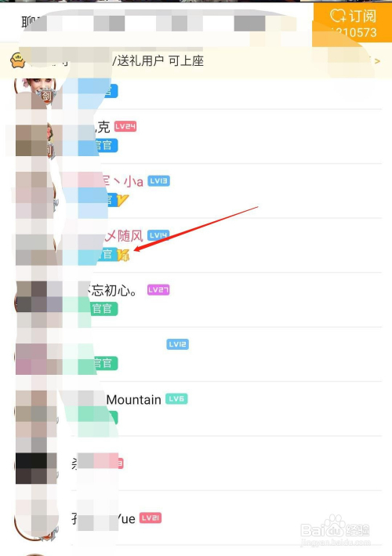
Task: Click the green 官官 tag under 忘初心
Action: [103, 309]
